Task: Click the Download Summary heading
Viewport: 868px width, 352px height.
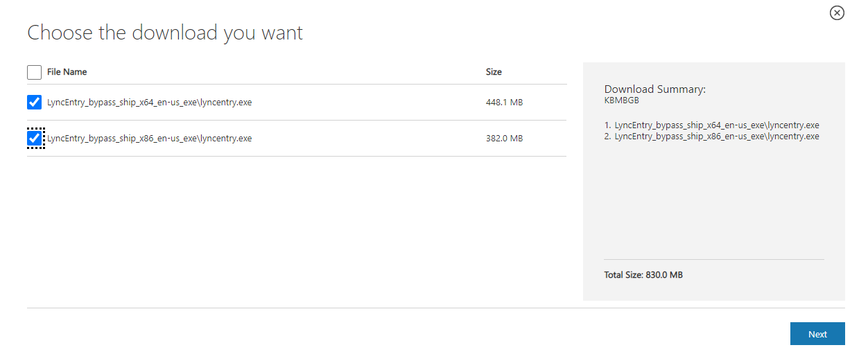Action: (654, 89)
